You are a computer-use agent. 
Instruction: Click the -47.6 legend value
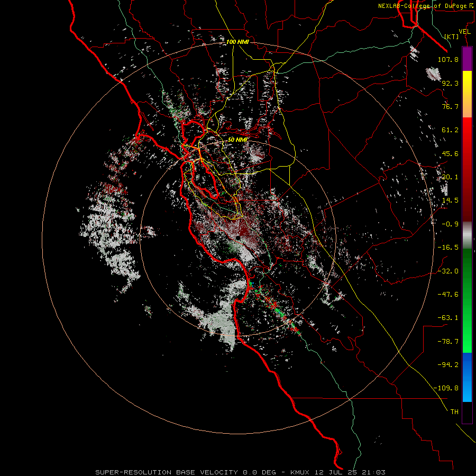click(x=448, y=295)
